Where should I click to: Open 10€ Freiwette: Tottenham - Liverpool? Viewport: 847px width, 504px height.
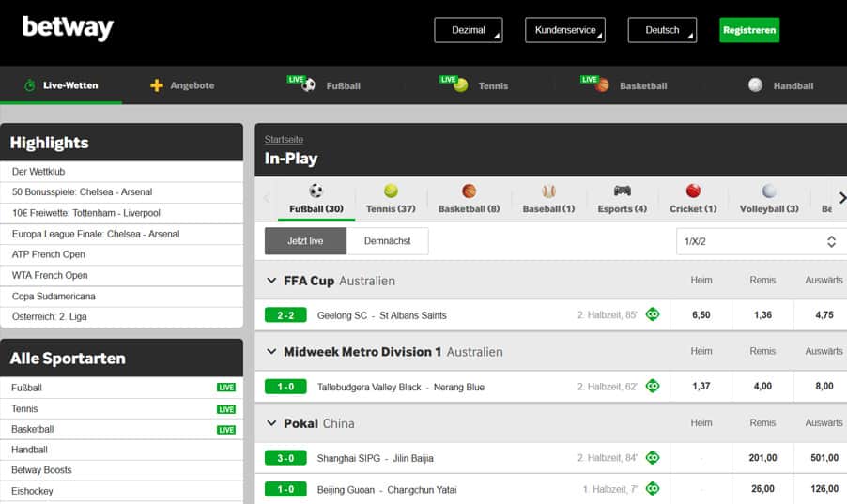121,213
